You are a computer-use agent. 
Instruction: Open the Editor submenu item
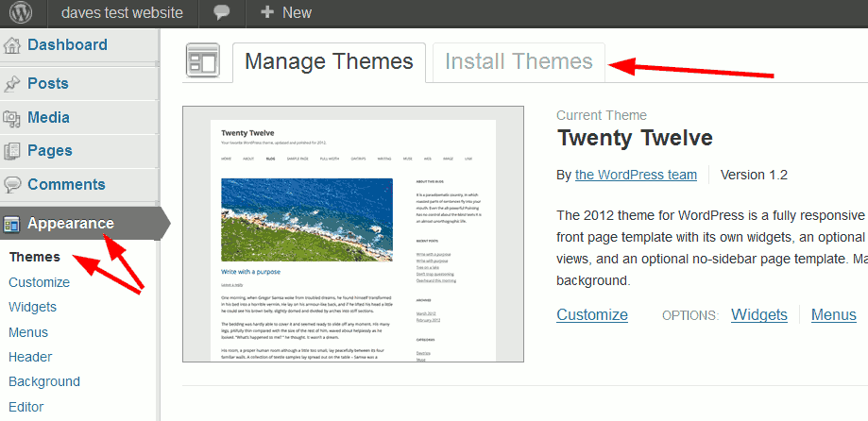tap(26, 407)
